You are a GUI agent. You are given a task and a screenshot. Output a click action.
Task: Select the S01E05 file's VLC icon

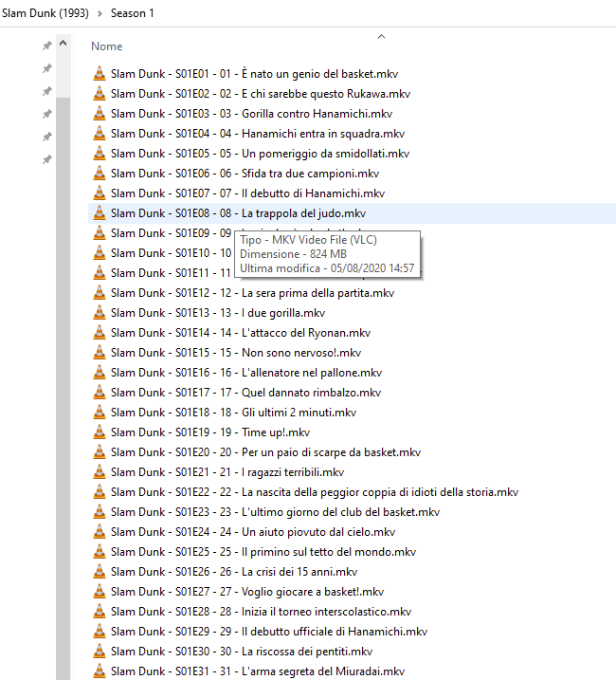tap(100, 154)
